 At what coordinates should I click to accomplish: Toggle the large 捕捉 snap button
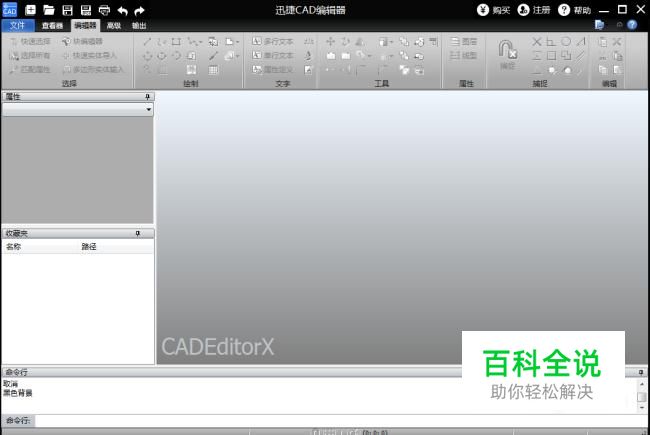pos(507,55)
